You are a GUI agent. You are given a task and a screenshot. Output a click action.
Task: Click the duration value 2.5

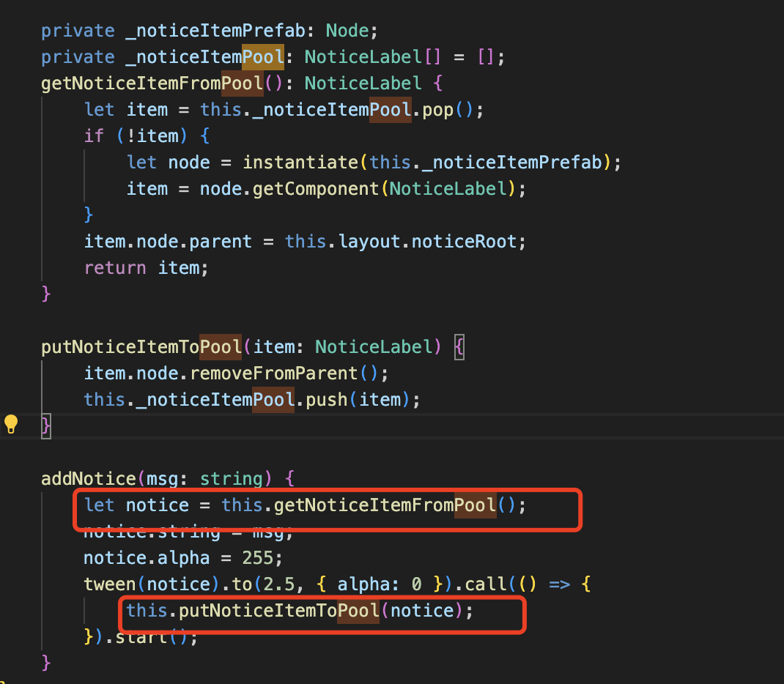(279, 584)
